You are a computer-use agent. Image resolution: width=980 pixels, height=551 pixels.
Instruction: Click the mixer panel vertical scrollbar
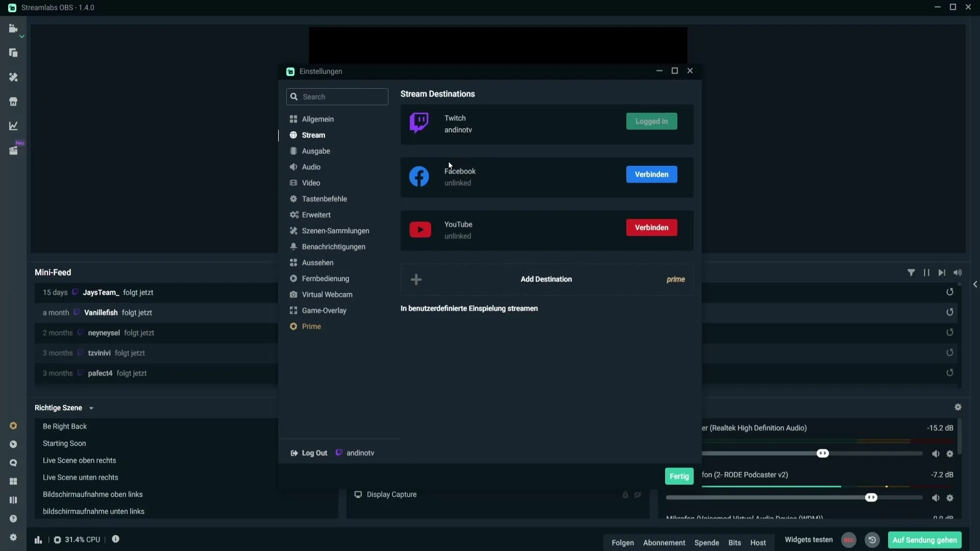click(x=960, y=437)
